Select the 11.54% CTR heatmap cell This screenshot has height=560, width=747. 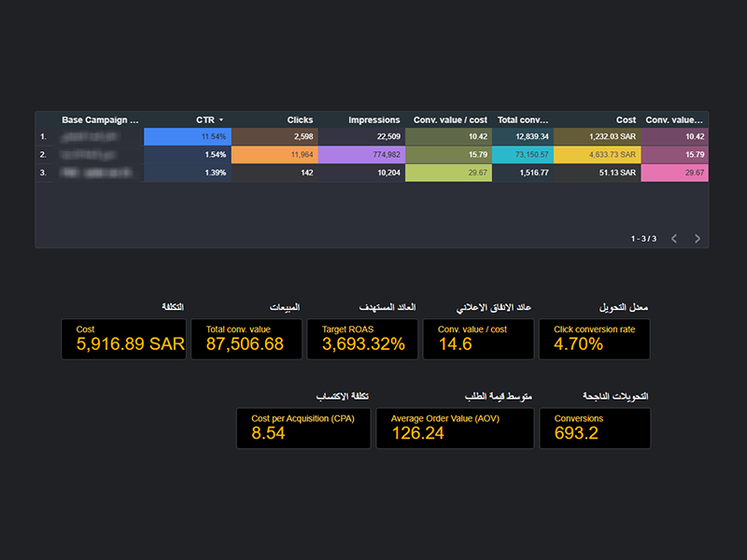click(187, 137)
